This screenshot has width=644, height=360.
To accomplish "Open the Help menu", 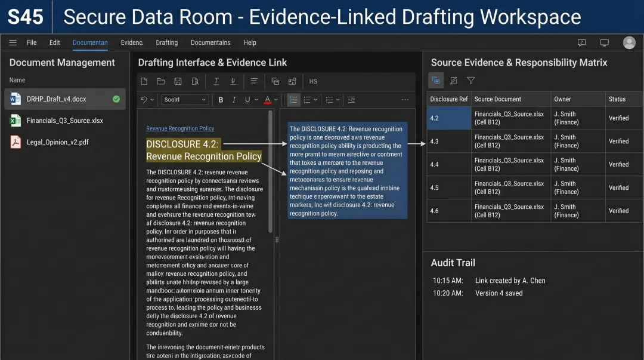I will [x=250, y=42].
